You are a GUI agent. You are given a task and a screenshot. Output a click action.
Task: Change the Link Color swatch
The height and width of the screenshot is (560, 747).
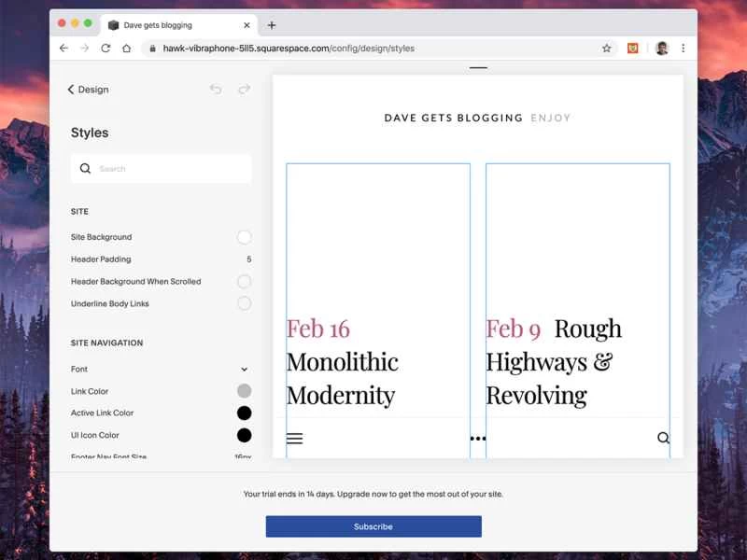coord(244,391)
